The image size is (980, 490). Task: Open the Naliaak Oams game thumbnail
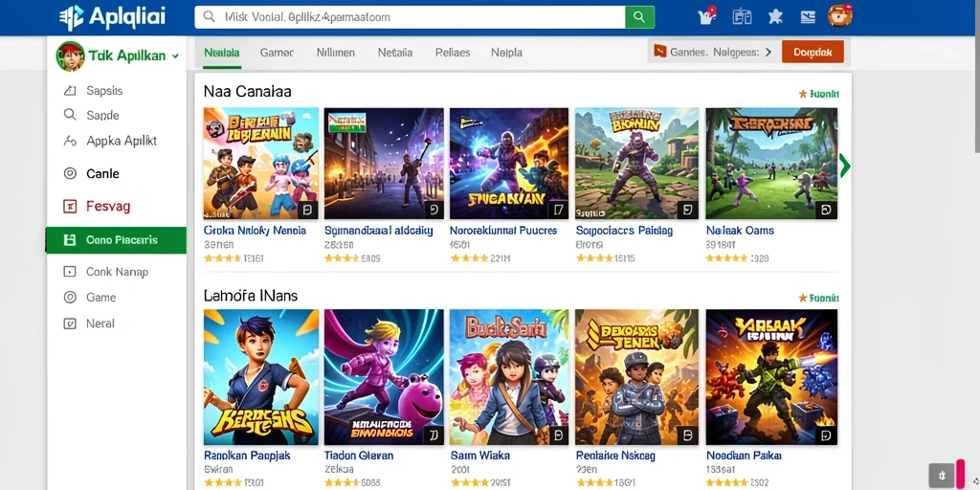(771, 163)
